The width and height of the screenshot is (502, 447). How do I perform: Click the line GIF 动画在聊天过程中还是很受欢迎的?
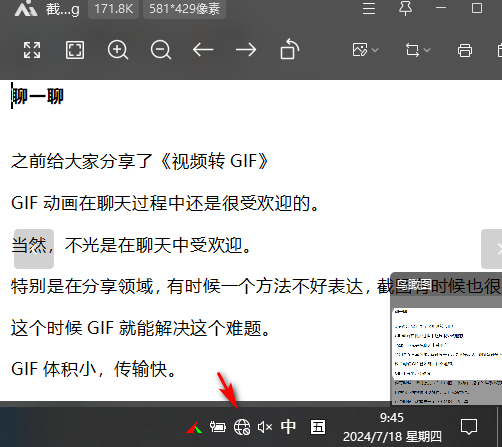tap(165, 203)
